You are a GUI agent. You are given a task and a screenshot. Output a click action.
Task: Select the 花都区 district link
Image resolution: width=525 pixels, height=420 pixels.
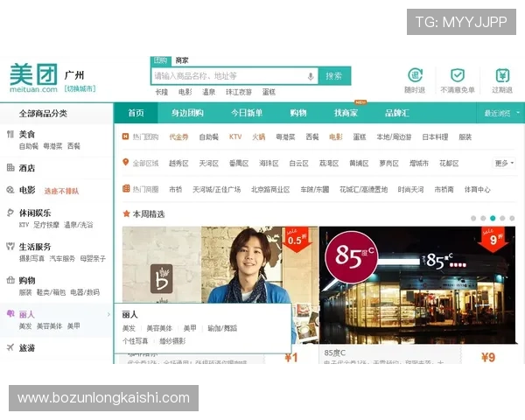click(449, 163)
